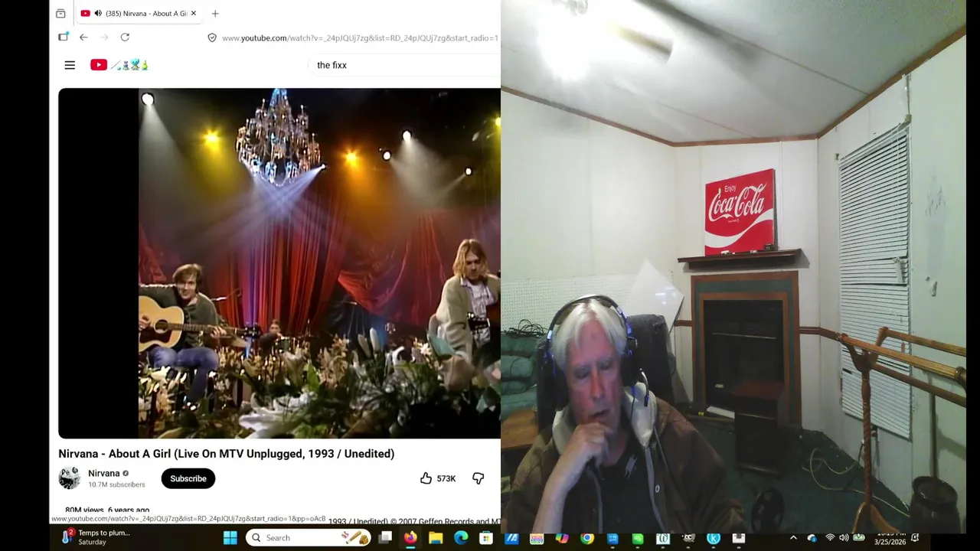Select the Nirvana - About A Girl browser tab
The height and width of the screenshot is (551, 980).
pyautogui.click(x=139, y=13)
